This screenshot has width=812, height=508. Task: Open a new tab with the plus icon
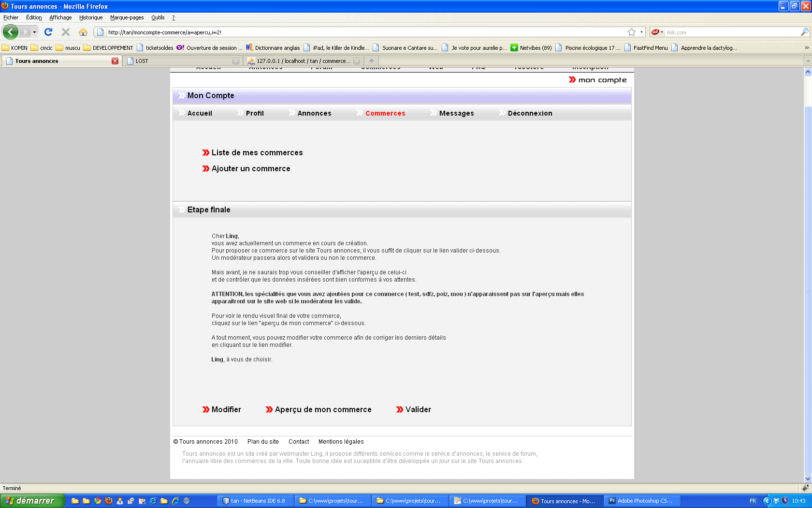[x=371, y=61]
